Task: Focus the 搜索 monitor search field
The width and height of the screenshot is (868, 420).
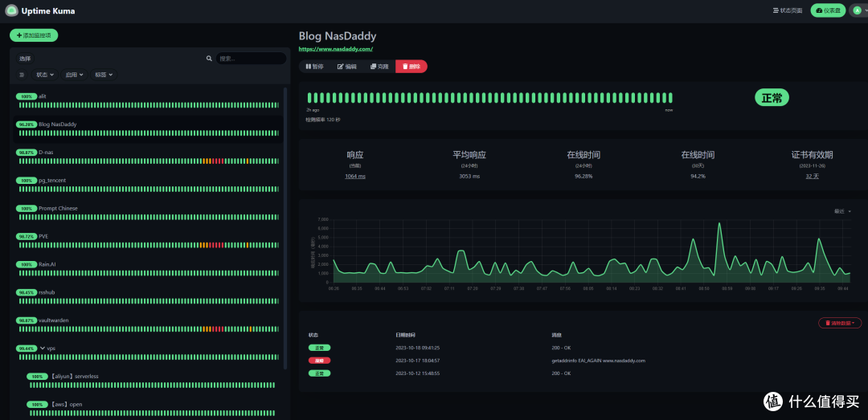Action: coord(251,58)
